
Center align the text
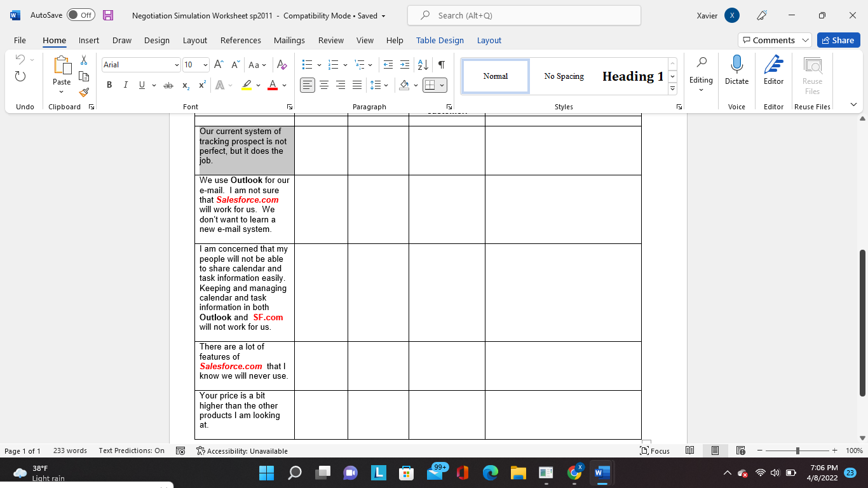coord(324,85)
